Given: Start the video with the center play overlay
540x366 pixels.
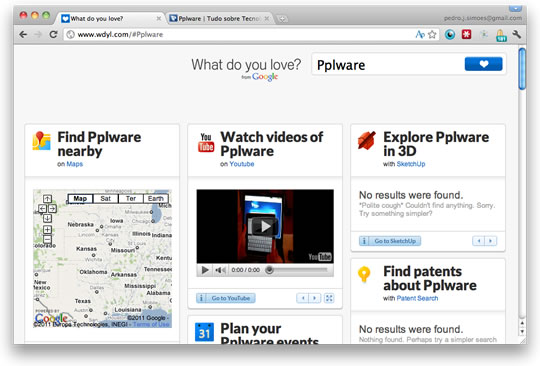Looking at the screenshot, I should [x=265, y=226].
